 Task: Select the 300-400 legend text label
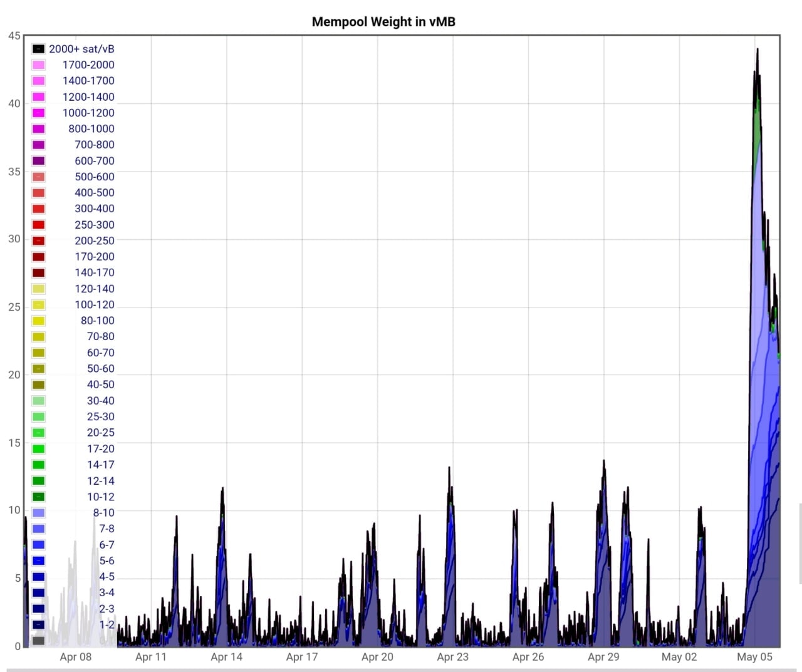click(x=94, y=209)
